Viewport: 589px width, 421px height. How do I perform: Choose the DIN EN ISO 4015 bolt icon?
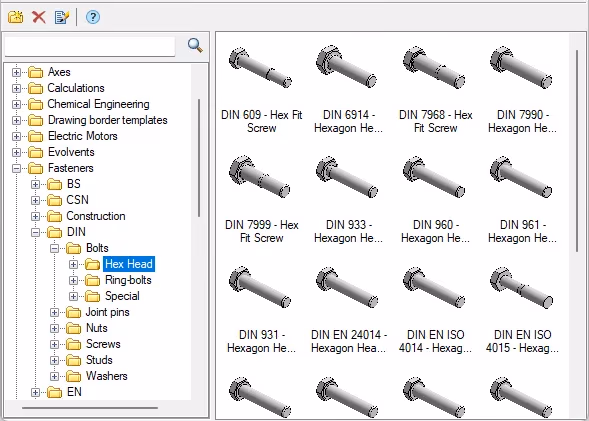[521, 287]
